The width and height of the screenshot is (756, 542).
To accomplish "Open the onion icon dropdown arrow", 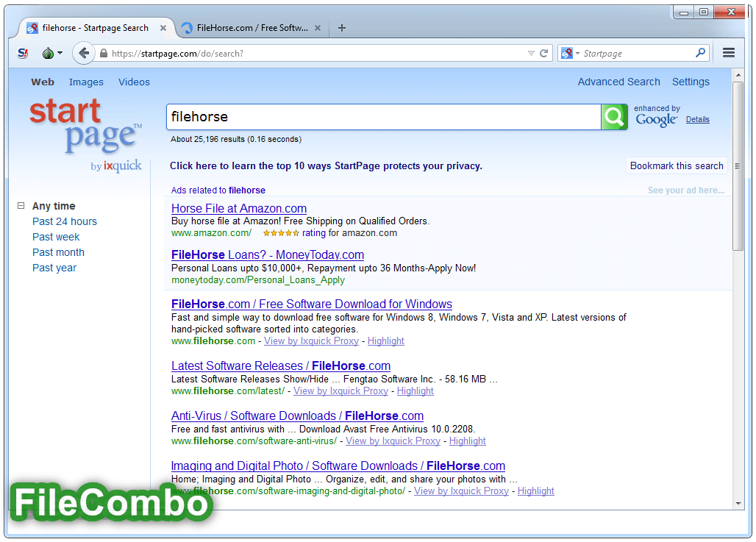I will pos(60,53).
